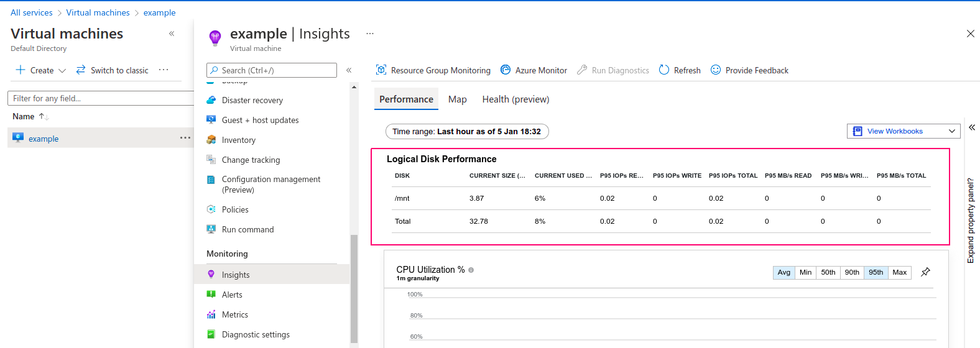Close the Insights blade

pyautogui.click(x=970, y=34)
